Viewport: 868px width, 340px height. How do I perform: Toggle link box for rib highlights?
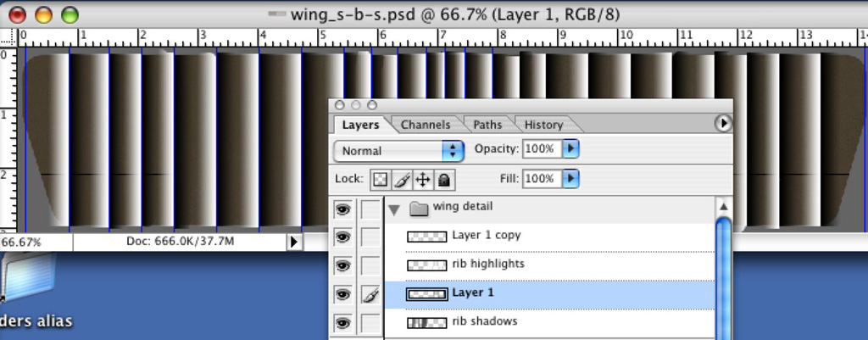click(x=371, y=266)
